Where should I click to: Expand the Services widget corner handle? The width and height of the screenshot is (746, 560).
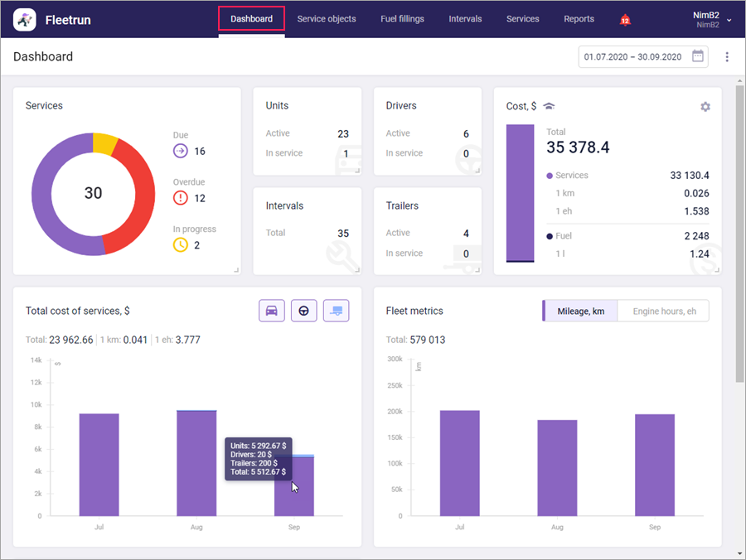[236, 270]
